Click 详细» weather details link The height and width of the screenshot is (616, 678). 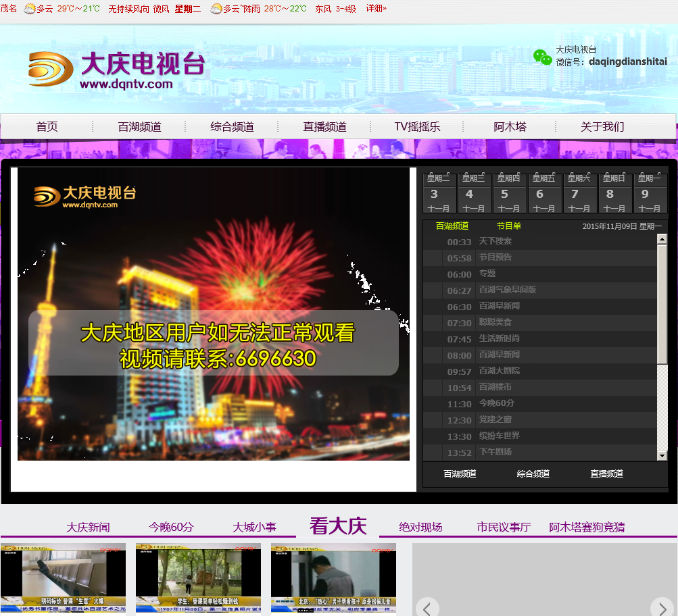377,8
